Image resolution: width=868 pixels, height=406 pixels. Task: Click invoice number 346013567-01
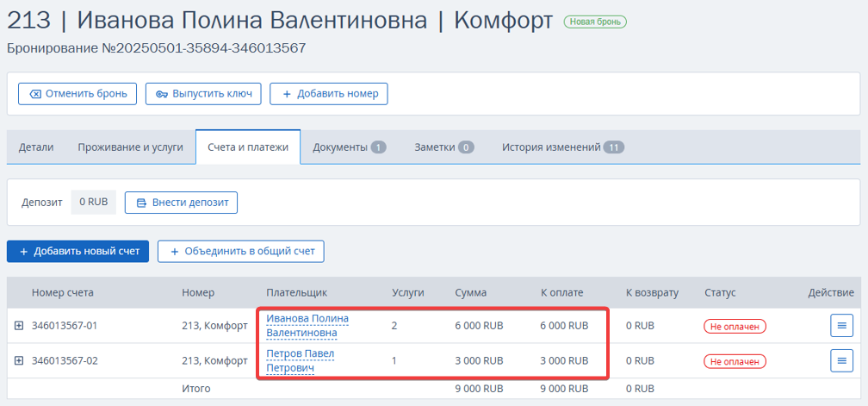(x=65, y=326)
